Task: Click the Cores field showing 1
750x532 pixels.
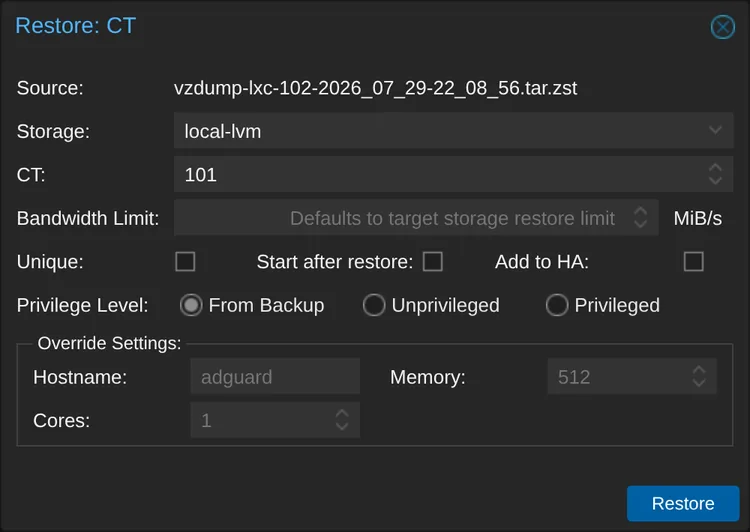Action: coord(275,420)
